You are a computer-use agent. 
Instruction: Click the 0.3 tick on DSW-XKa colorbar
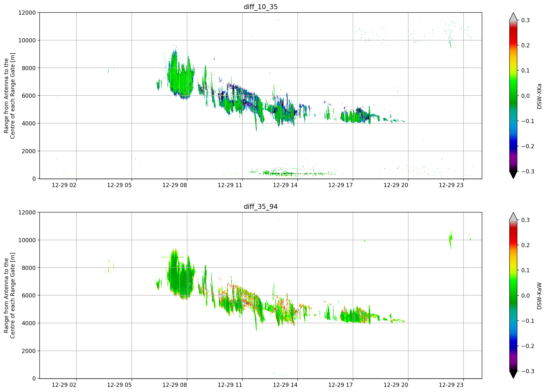526,20
